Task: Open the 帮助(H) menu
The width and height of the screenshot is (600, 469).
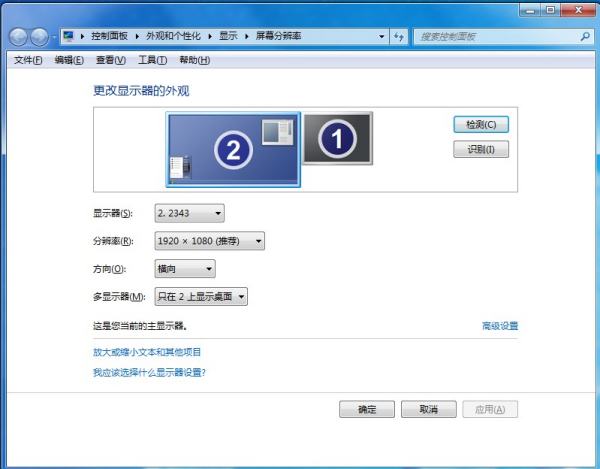Action: (x=194, y=60)
